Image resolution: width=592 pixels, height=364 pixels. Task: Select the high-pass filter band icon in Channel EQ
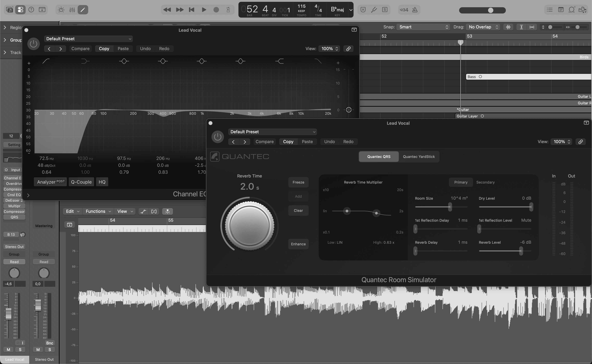[46, 61]
